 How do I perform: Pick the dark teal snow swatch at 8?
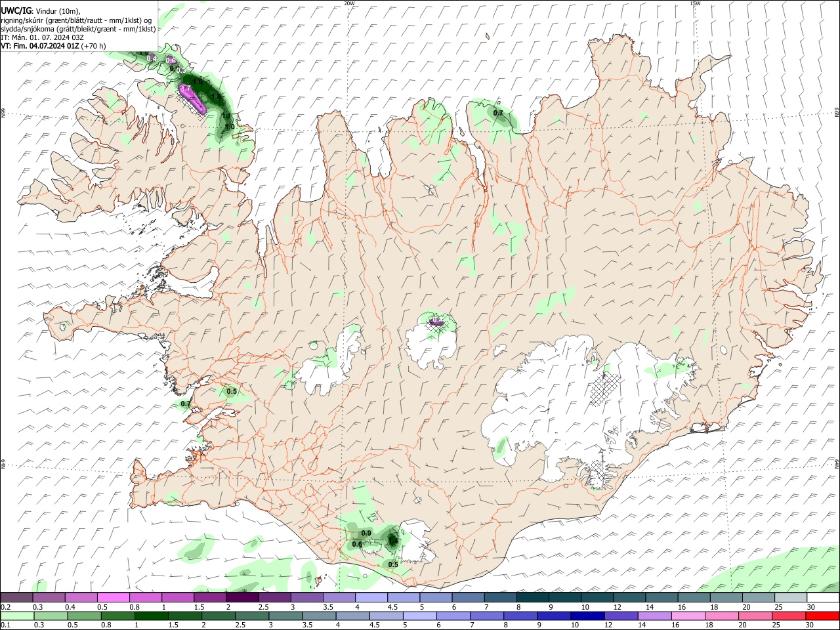click(533, 598)
